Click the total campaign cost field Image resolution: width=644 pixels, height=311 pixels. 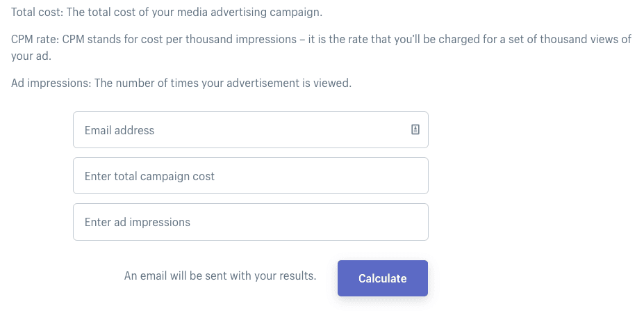pyautogui.click(x=250, y=176)
